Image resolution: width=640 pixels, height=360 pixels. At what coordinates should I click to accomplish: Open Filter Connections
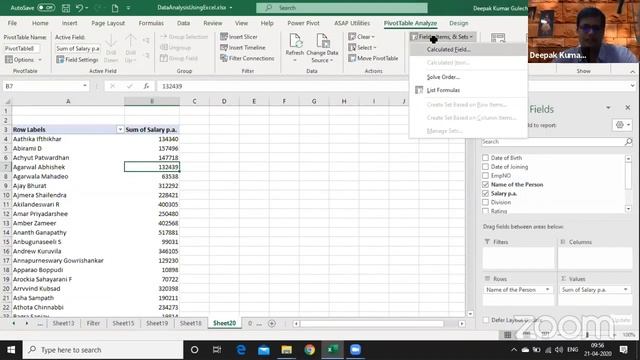[x=247, y=58]
